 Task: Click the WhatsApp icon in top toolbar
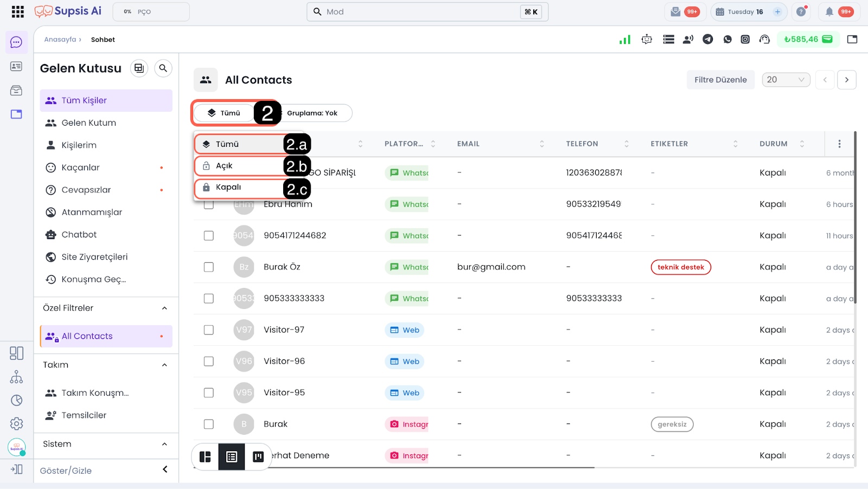[x=727, y=39]
